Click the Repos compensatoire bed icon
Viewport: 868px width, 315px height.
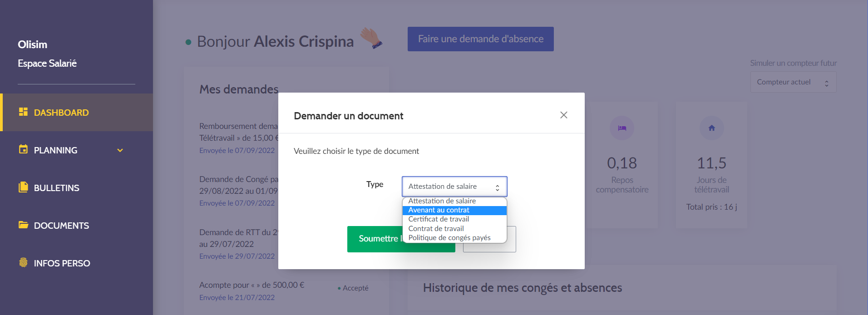(622, 128)
